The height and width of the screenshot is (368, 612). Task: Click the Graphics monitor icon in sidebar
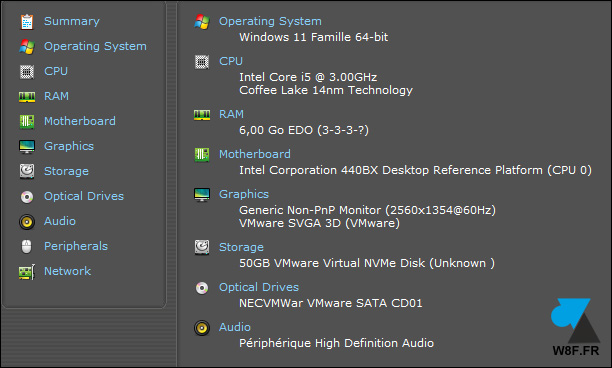(x=27, y=147)
